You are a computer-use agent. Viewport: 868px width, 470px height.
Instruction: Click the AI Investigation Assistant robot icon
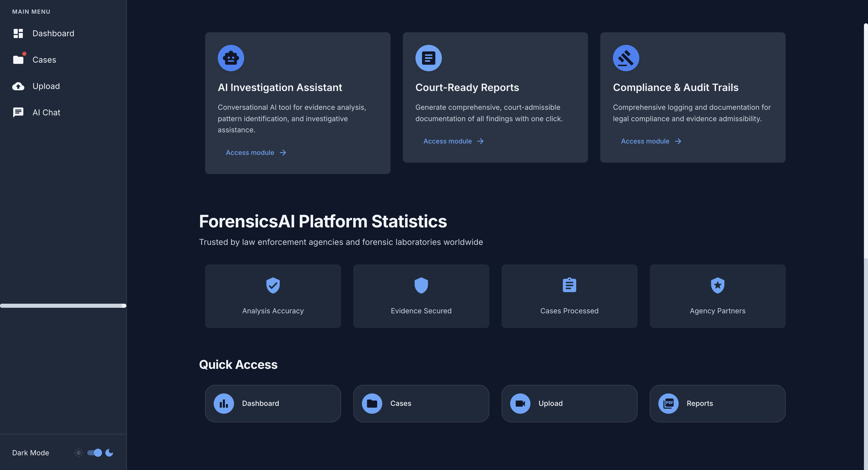tap(231, 58)
